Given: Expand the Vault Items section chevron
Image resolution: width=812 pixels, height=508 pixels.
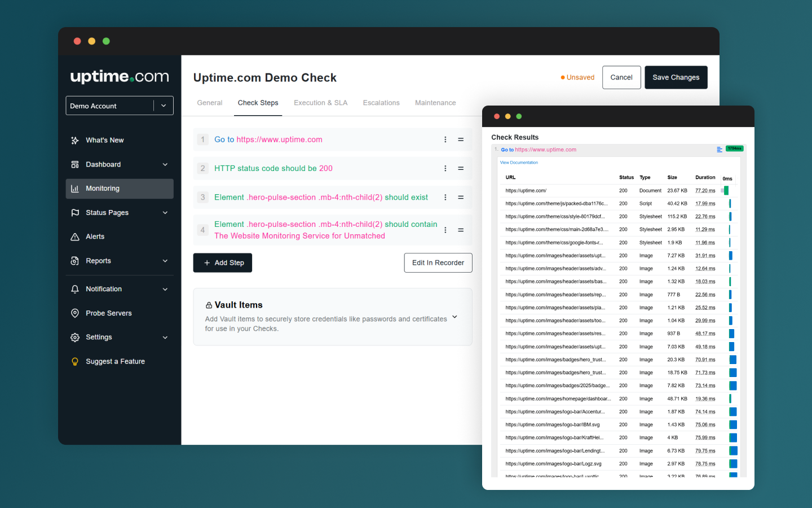Looking at the screenshot, I should pyautogui.click(x=454, y=317).
